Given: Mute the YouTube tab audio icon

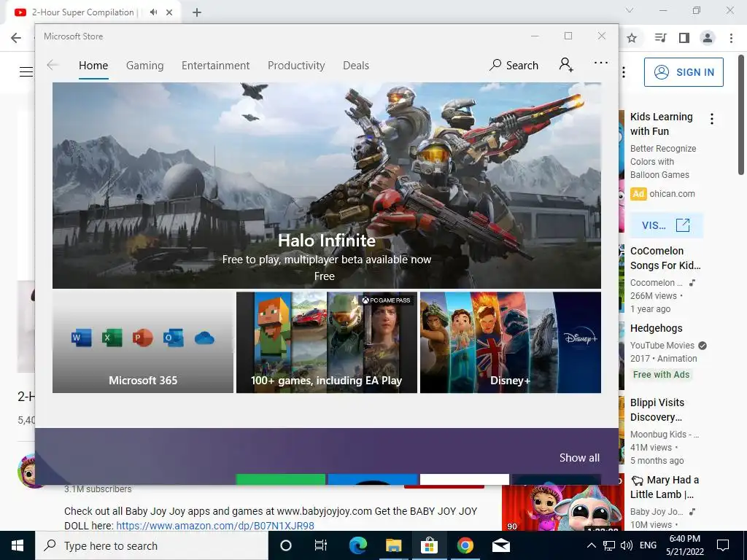Looking at the screenshot, I should pos(153,12).
